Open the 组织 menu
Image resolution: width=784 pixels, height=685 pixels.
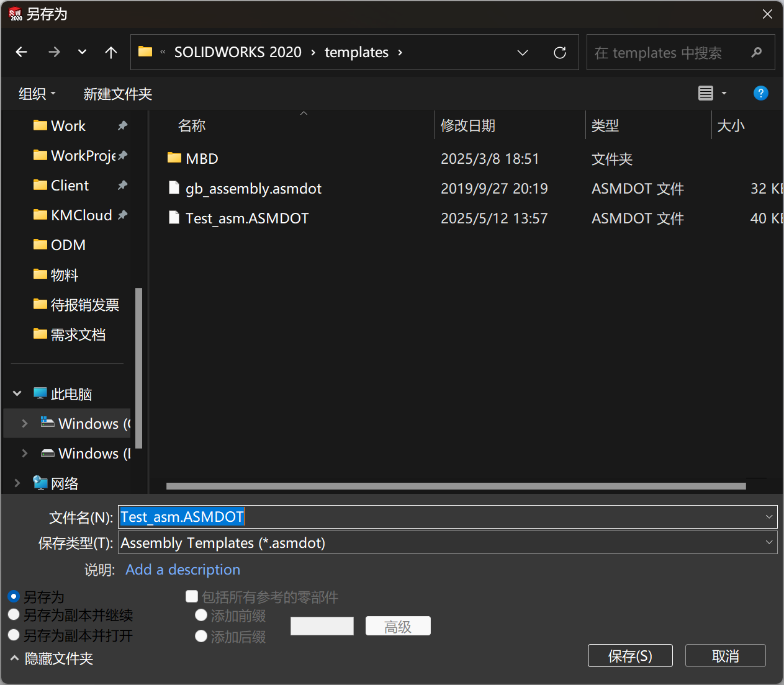37,94
